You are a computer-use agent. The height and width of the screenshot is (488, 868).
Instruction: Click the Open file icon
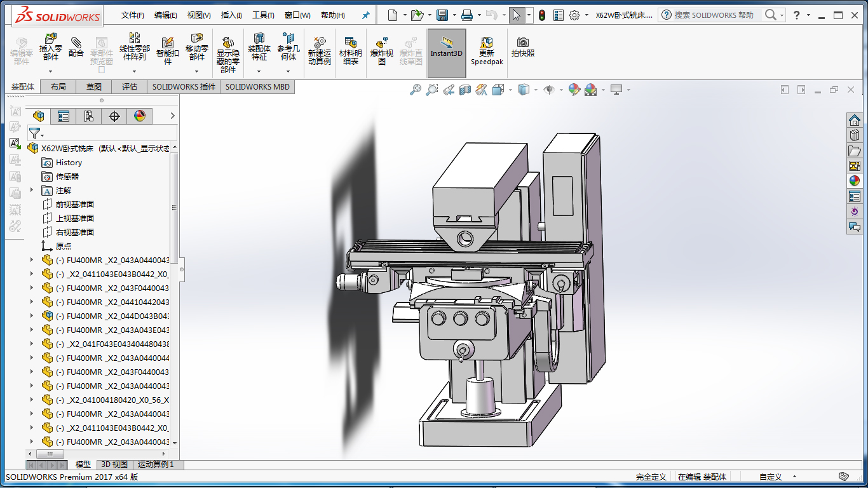pyautogui.click(x=416, y=15)
